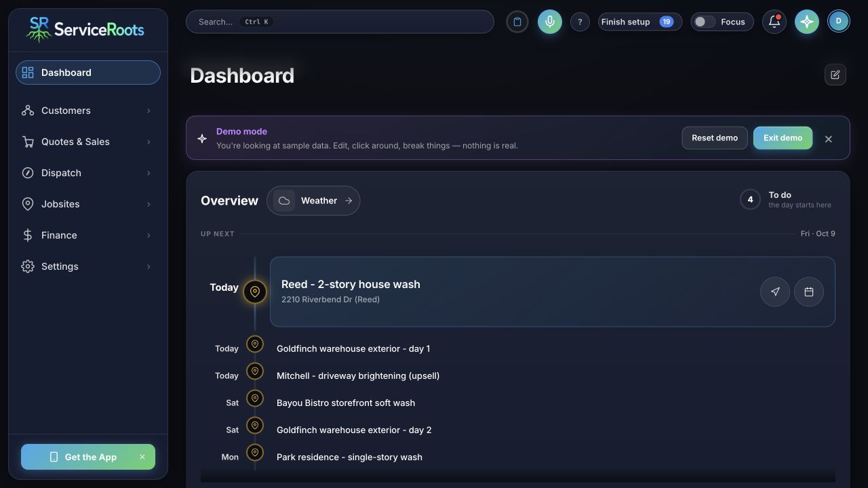Viewport: 868px width, 488px height.
Task: Open the Finish setup button
Action: click(639, 22)
